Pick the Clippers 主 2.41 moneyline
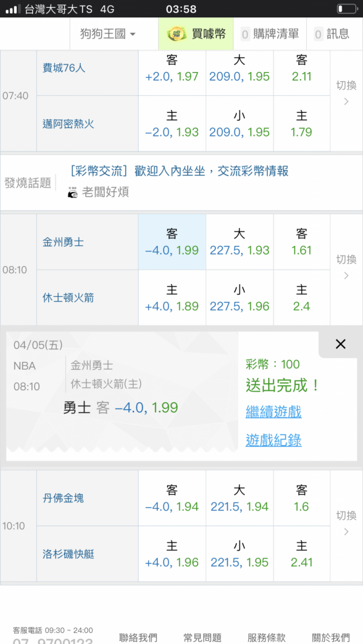The image size is (363, 644). tap(302, 554)
